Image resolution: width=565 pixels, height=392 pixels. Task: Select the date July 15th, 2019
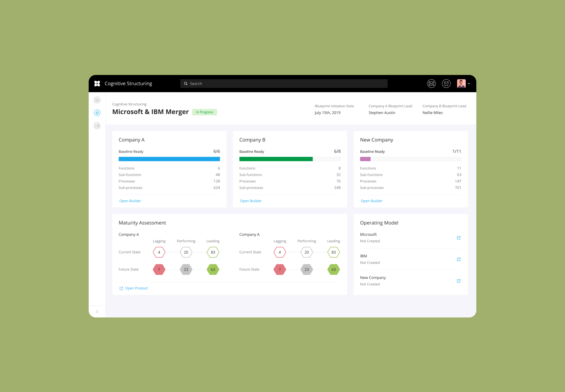327,113
